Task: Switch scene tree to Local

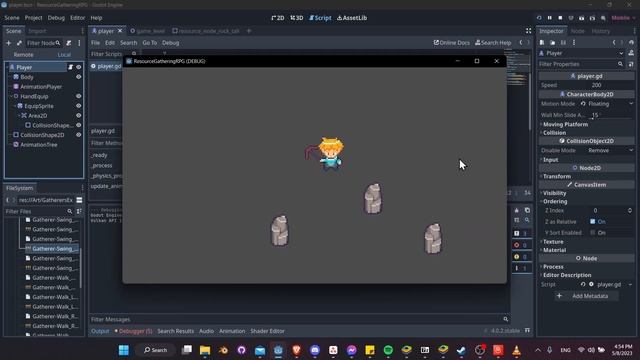Action: pyautogui.click(x=64, y=55)
